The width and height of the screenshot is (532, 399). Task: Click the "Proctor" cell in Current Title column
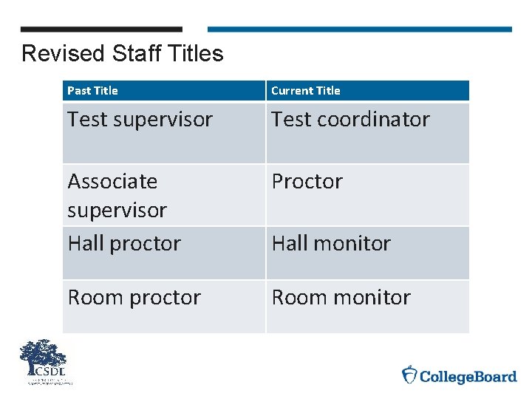point(307,182)
